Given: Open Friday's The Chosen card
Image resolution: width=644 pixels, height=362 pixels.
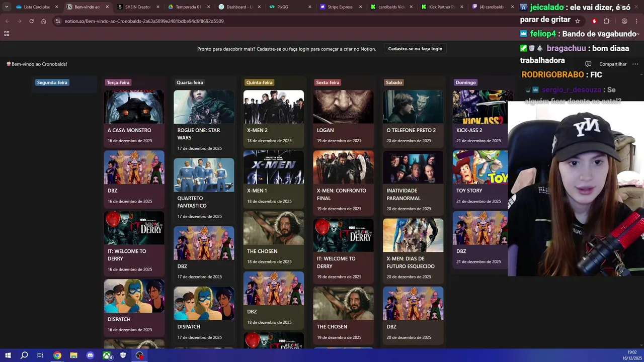Looking at the screenshot, I should coord(343,315).
